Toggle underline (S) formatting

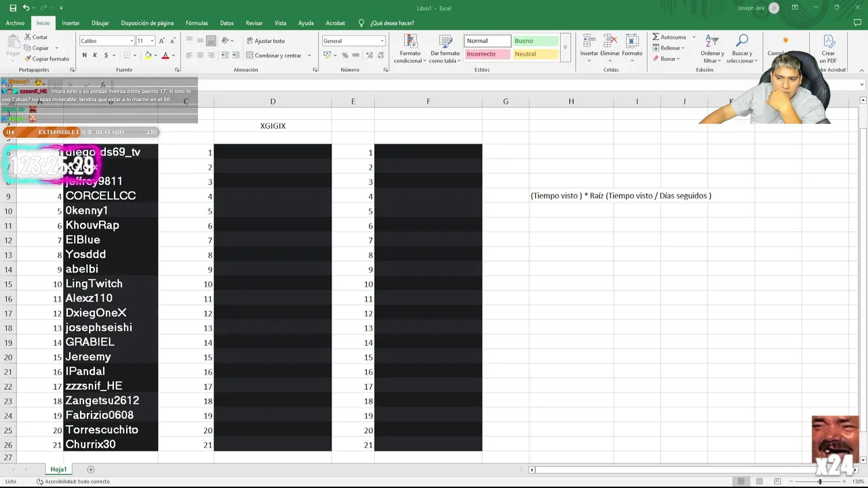(106, 56)
